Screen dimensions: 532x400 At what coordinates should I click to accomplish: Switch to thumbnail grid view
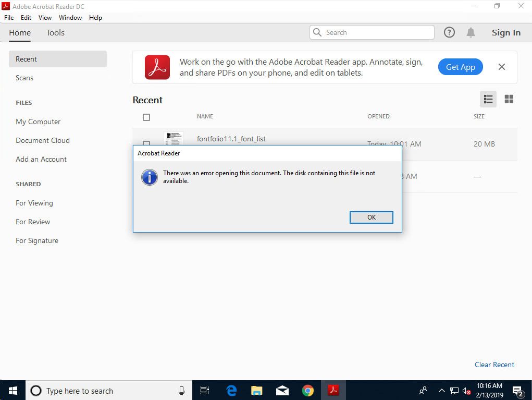[509, 99]
